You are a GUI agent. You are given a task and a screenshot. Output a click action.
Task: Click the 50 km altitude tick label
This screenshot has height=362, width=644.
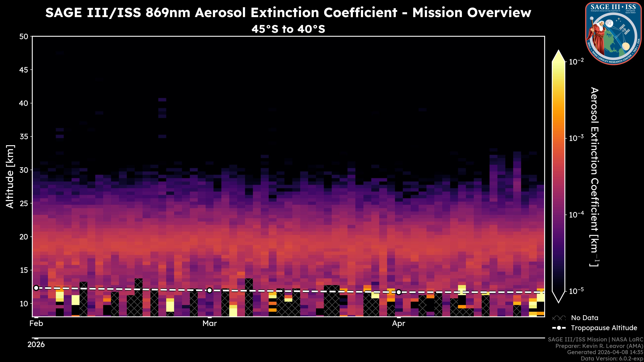[x=24, y=37]
